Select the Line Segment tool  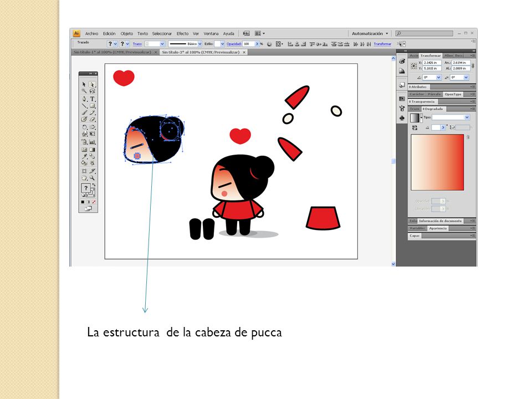coord(84,106)
